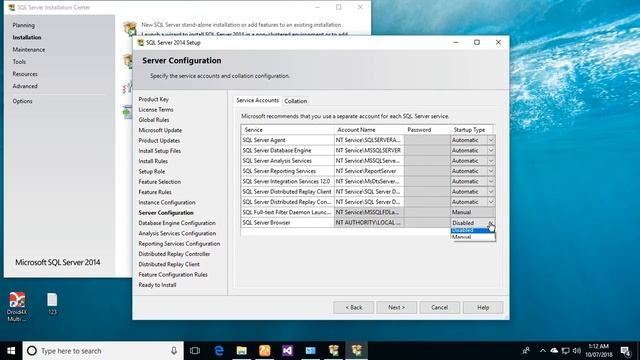The image size is (640, 360).
Task: Open the volume tray icon
Action: tap(576, 351)
